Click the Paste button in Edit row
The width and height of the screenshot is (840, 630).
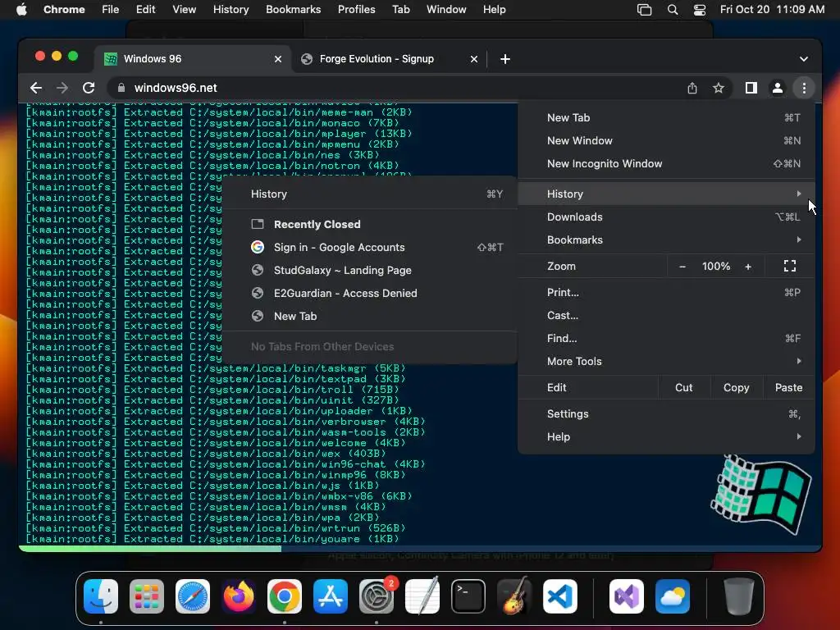pyautogui.click(x=788, y=388)
